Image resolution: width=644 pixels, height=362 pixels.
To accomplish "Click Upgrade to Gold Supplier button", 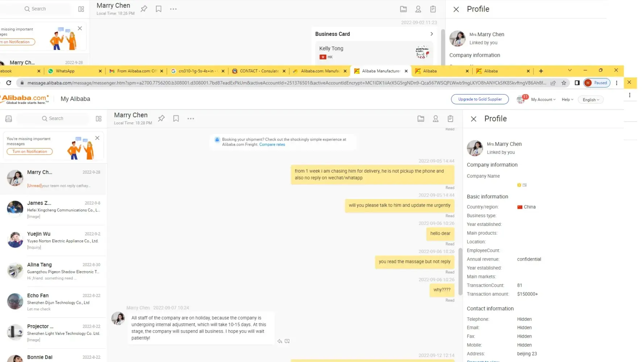I will click(x=480, y=99).
